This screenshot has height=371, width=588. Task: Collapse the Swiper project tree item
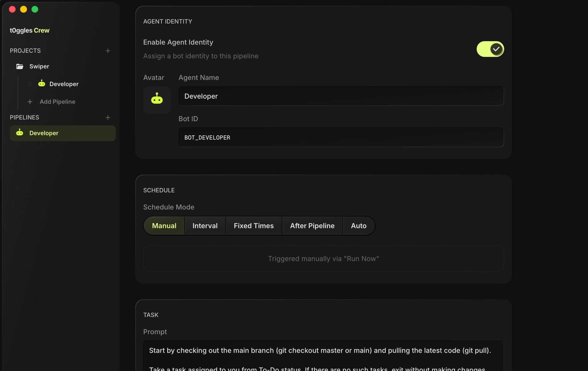39,66
